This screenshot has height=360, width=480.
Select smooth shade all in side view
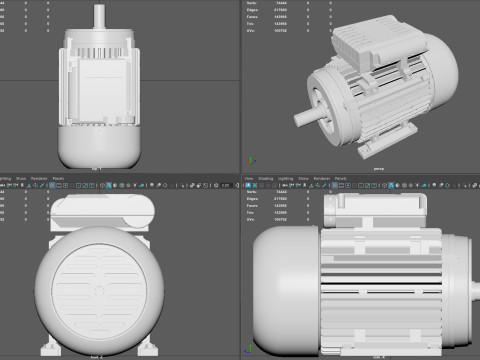[x=391, y=185]
